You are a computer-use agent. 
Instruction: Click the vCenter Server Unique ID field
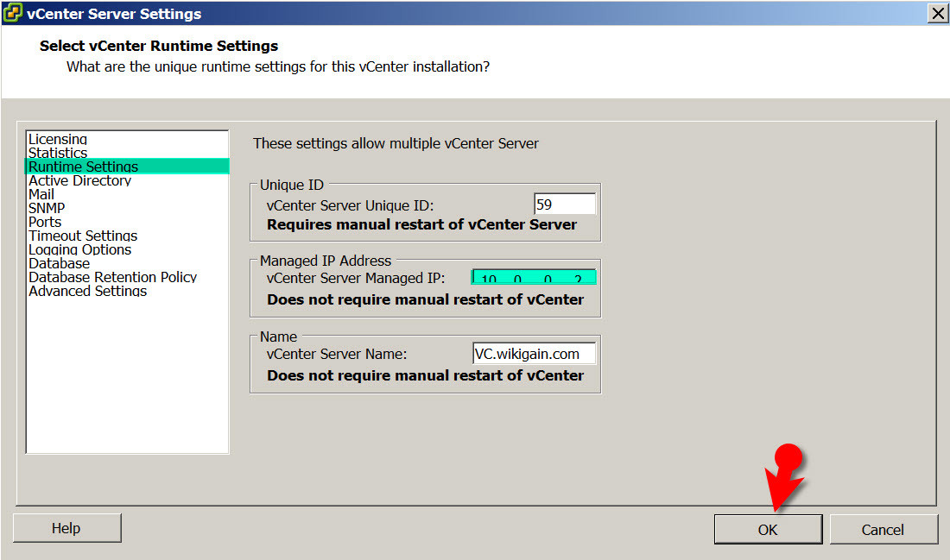pos(565,204)
